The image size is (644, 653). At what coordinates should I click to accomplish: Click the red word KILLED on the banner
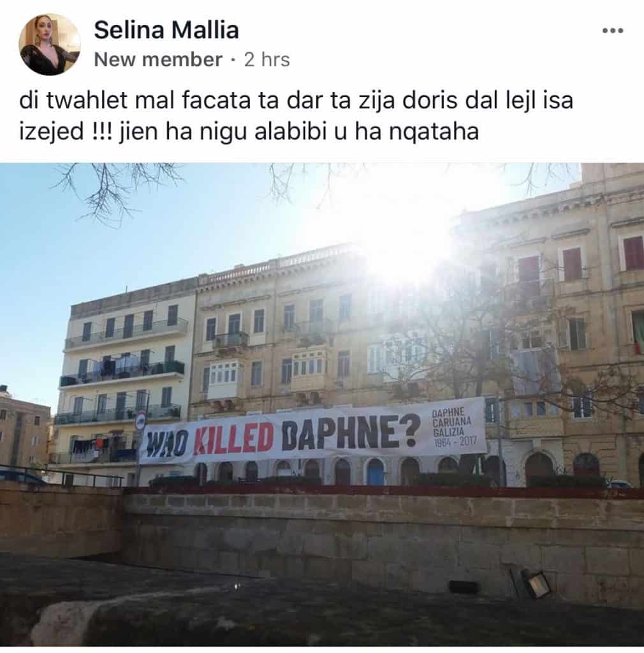pyautogui.click(x=235, y=439)
